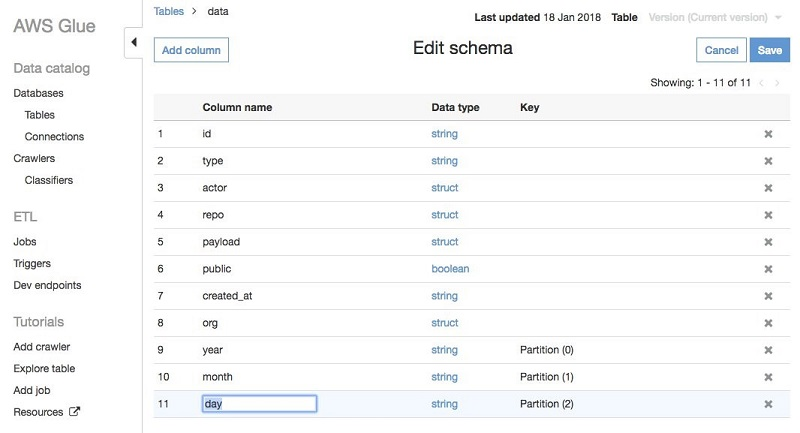Cancel schema editing
800x433 pixels.
coord(721,50)
